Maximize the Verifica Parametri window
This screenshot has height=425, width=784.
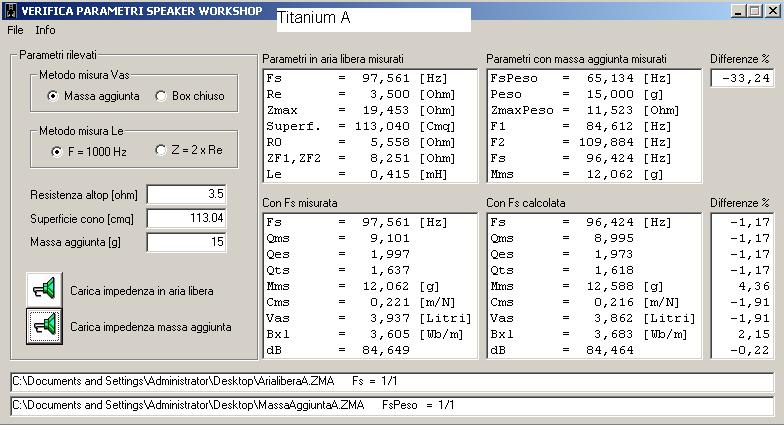click(755, 10)
